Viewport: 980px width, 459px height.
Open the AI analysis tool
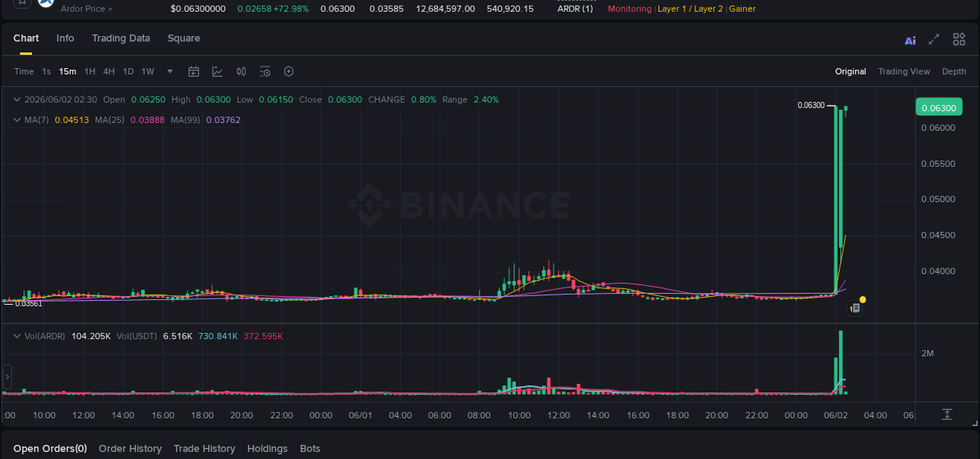coord(910,40)
